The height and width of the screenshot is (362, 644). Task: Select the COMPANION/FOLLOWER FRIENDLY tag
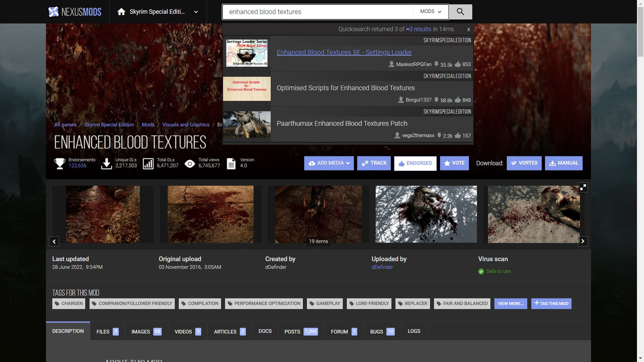tap(132, 304)
